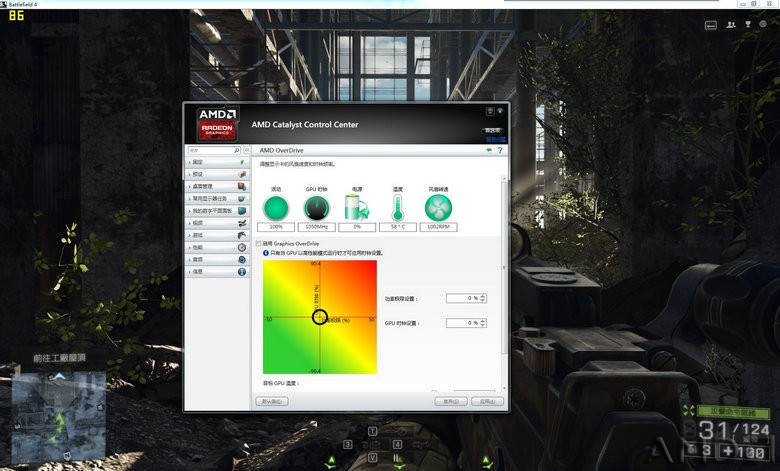Select the 58 °C temperature value

(x=397, y=227)
